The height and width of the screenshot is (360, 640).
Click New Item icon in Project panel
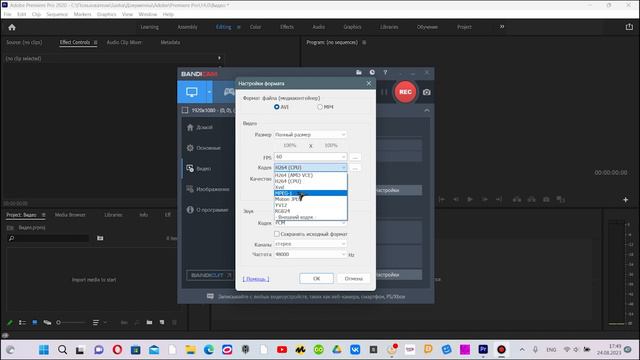pyautogui.click(x=162, y=323)
